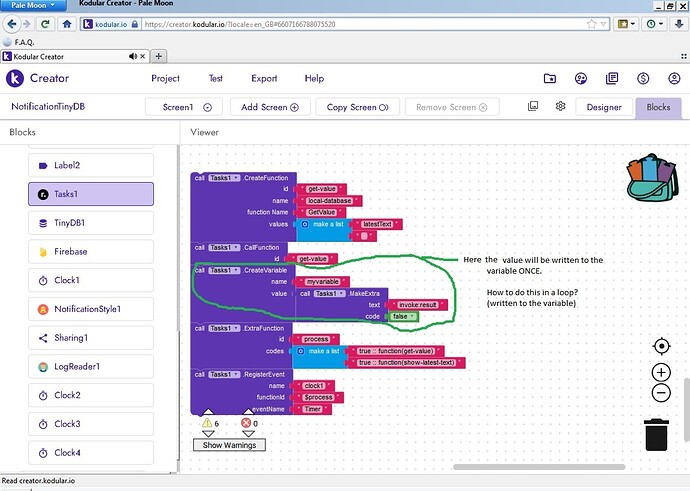Click mutator gear on values make a list
Image resolution: width=690 pixels, height=491 pixels.
(x=305, y=224)
